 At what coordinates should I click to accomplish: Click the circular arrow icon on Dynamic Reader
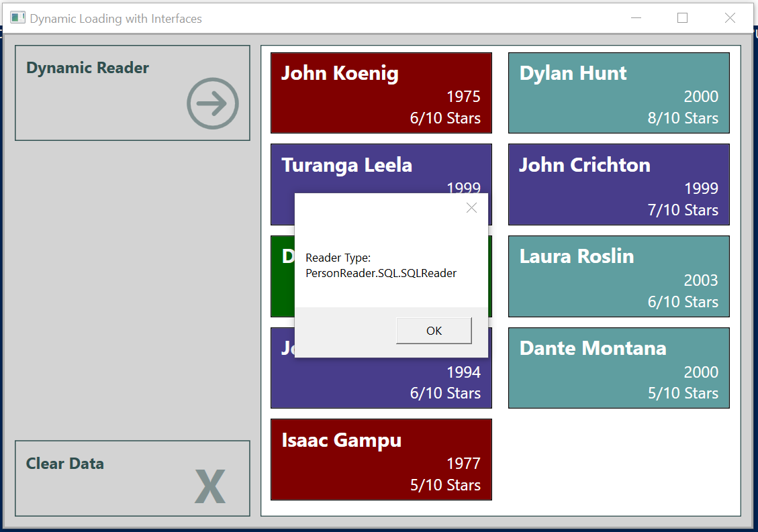tap(212, 104)
